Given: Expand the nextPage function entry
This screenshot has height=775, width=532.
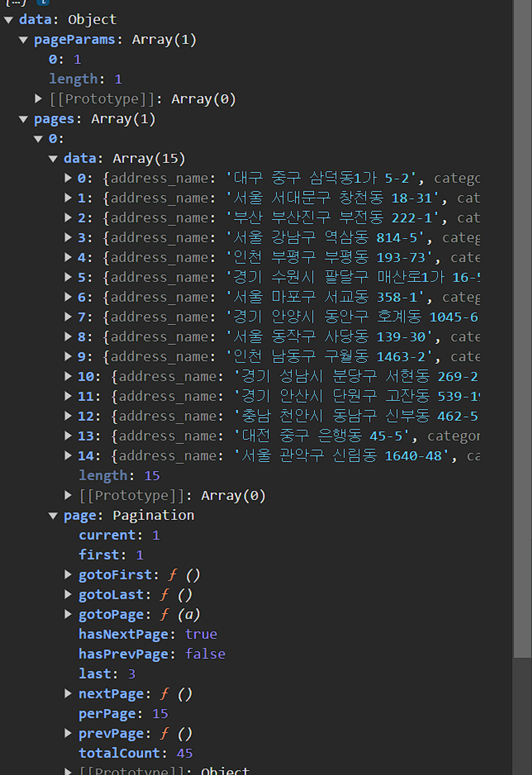Looking at the screenshot, I should [68, 694].
